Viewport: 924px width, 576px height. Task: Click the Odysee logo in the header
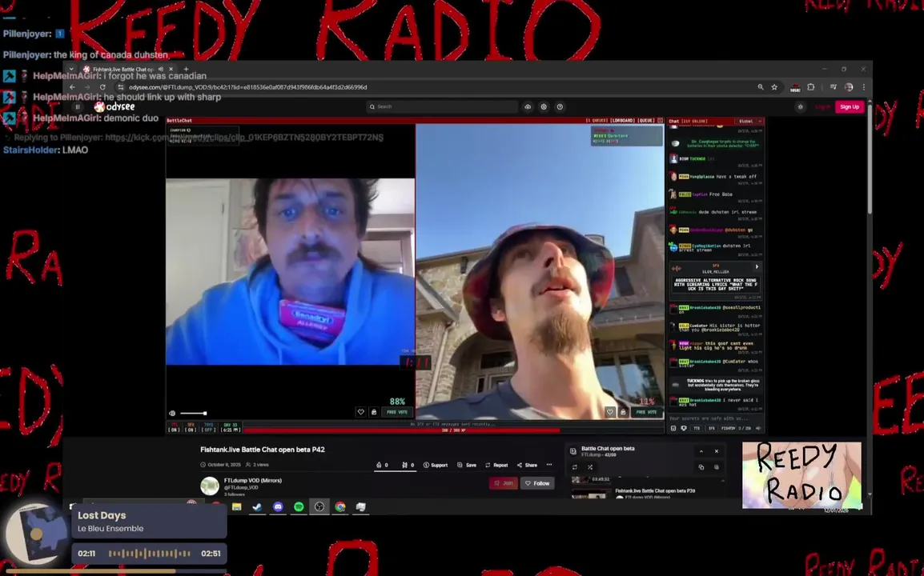click(x=115, y=106)
